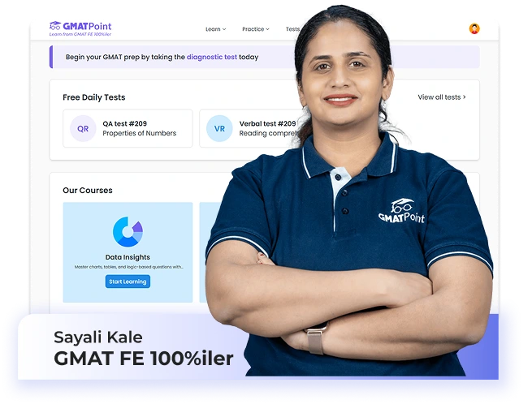This screenshot has width=532, height=404.
Task: Click the Data Insights donut chart icon
Action: pyautogui.click(x=128, y=232)
